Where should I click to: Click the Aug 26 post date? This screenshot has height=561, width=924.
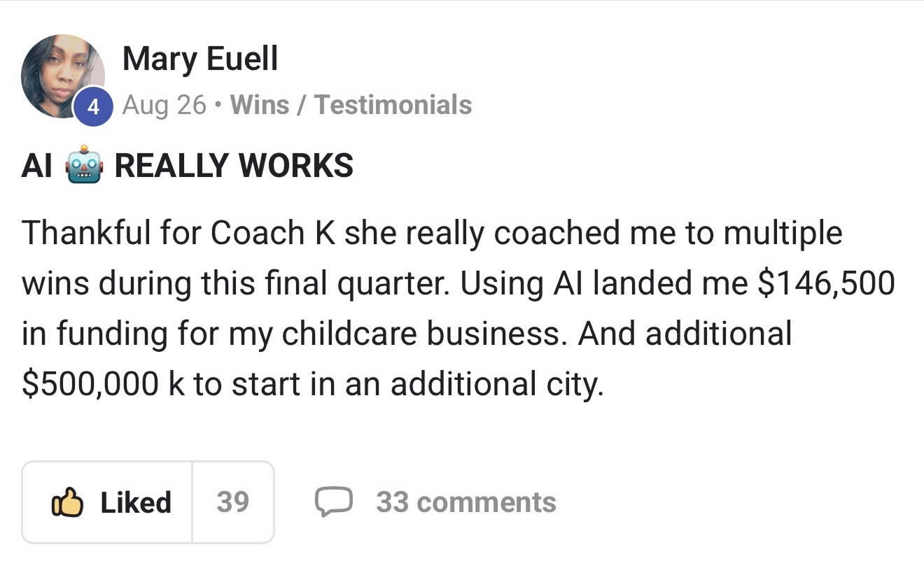point(164,105)
